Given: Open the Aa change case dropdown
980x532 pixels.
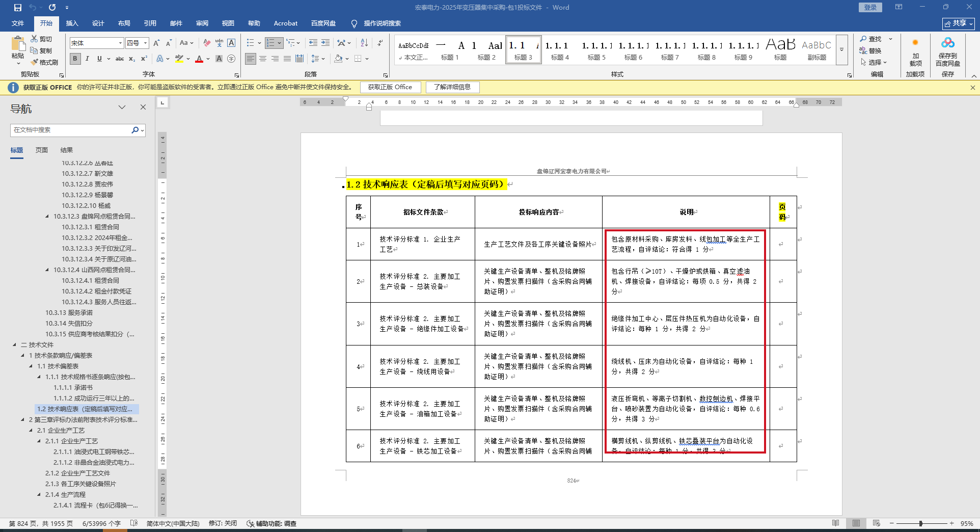Looking at the screenshot, I should 186,43.
